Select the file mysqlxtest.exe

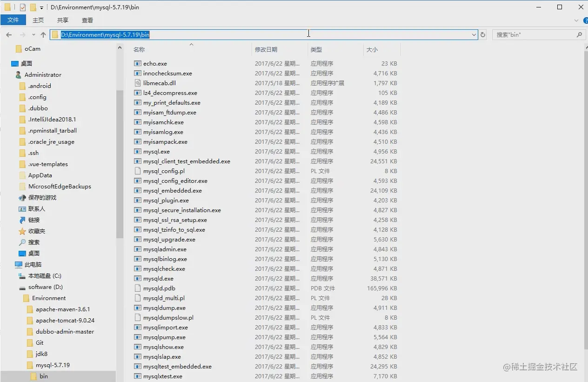click(163, 376)
